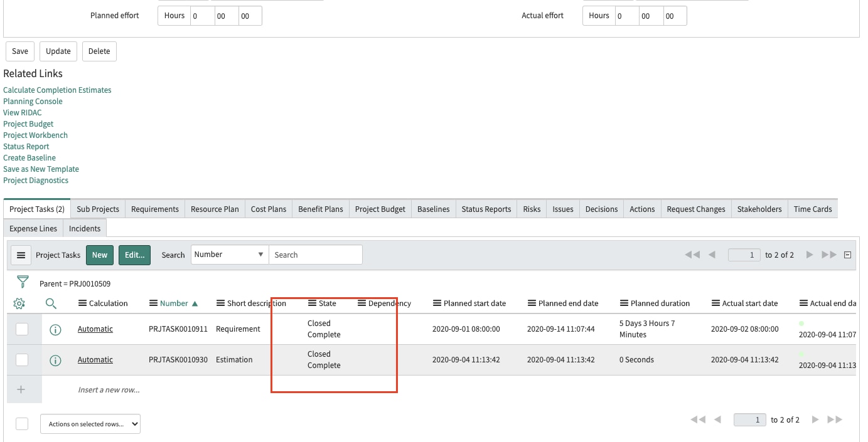Open the Project Tasks list hamburger menu

(x=21, y=255)
